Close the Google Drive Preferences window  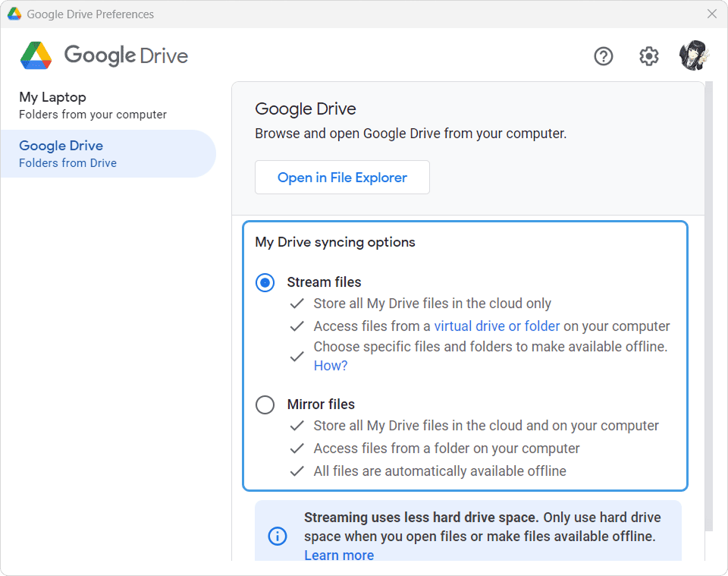712,14
